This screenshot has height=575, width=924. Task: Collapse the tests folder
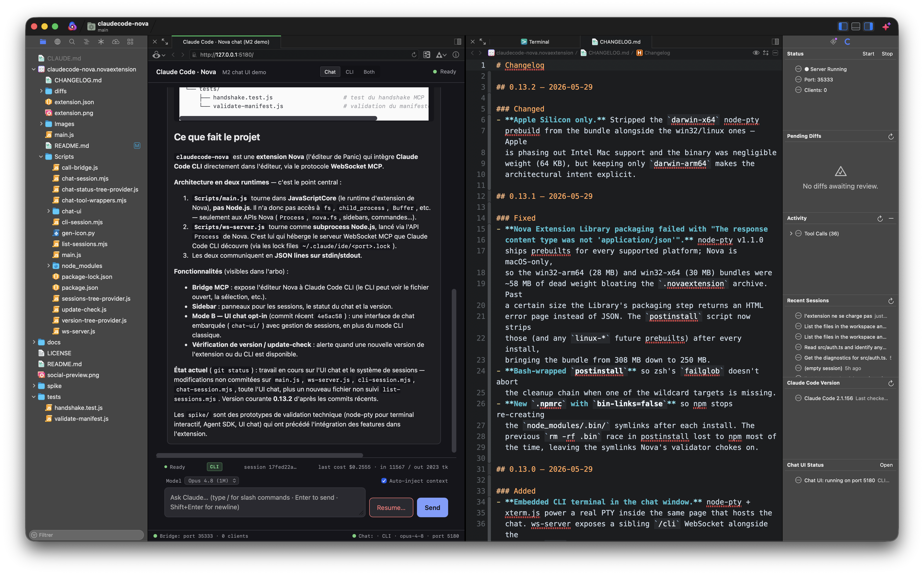(34, 397)
